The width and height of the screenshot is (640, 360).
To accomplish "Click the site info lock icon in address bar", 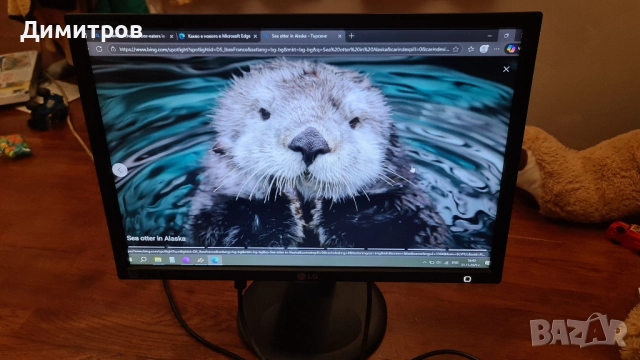I will point(113,49).
